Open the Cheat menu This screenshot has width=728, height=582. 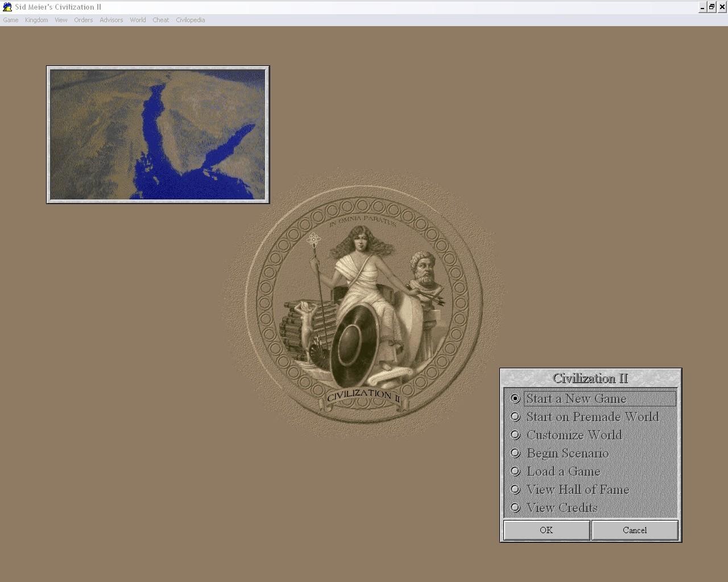[x=161, y=20]
